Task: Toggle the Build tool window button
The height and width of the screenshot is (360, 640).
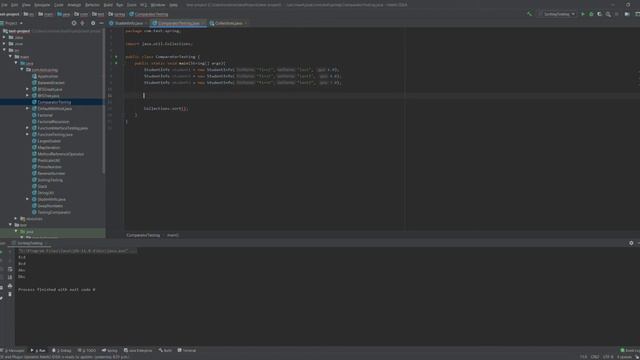Action: point(165,350)
